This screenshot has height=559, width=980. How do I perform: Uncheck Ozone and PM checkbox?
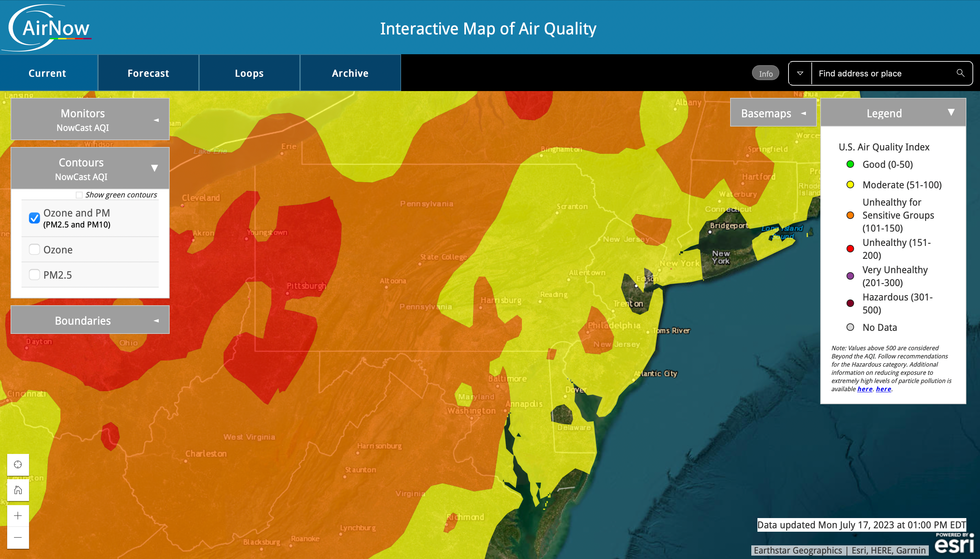[34, 218]
